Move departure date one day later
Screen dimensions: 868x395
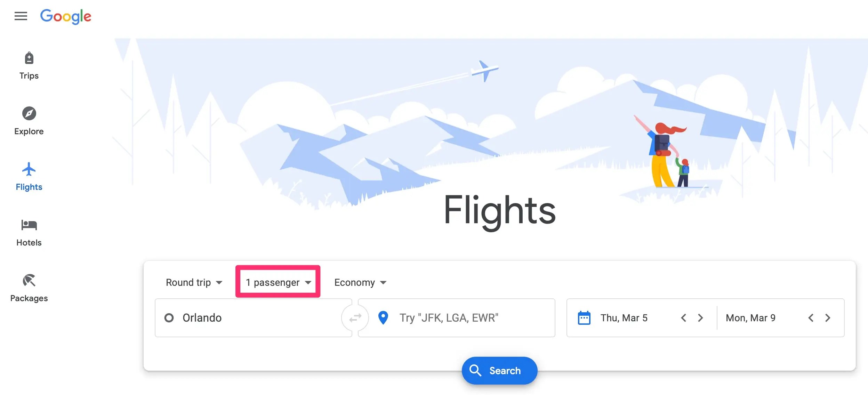click(x=700, y=318)
